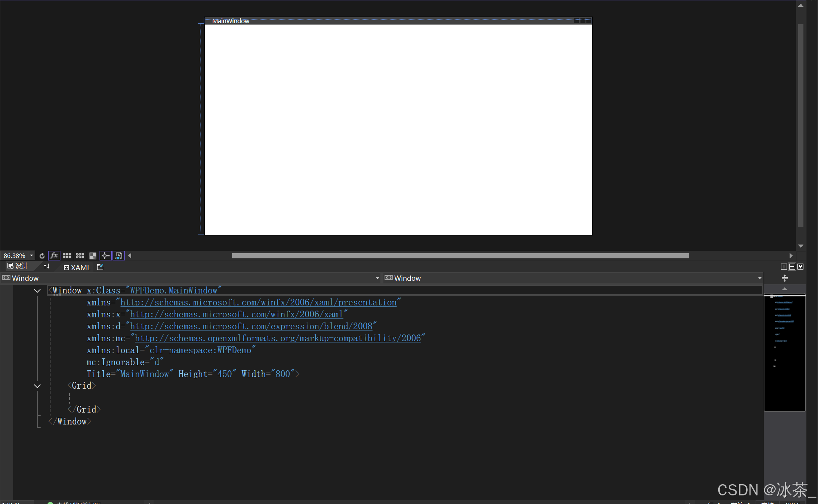818x504 pixels.
Task: Collapse pane with double-chevron icon
Action: (800, 267)
